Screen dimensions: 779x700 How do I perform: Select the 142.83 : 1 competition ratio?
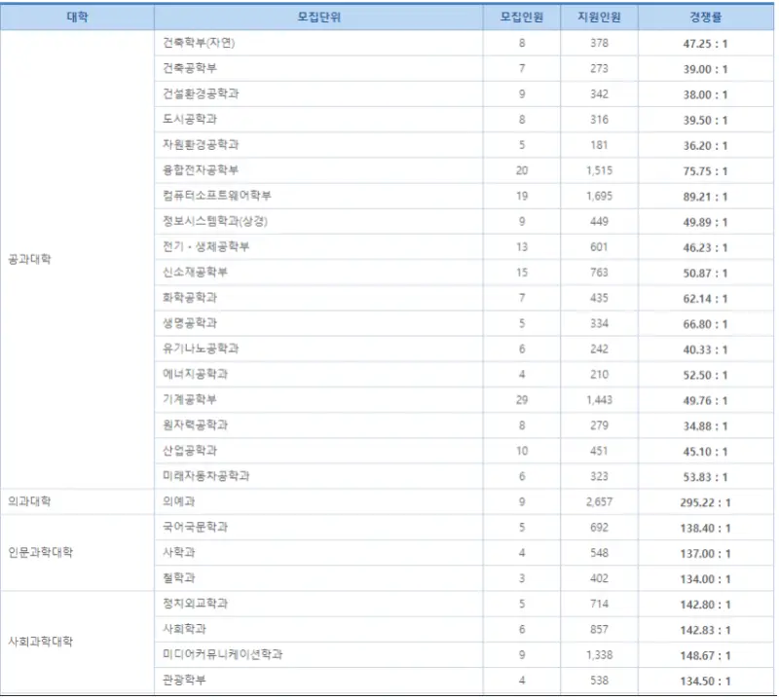pyautogui.click(x=705, y=630)
